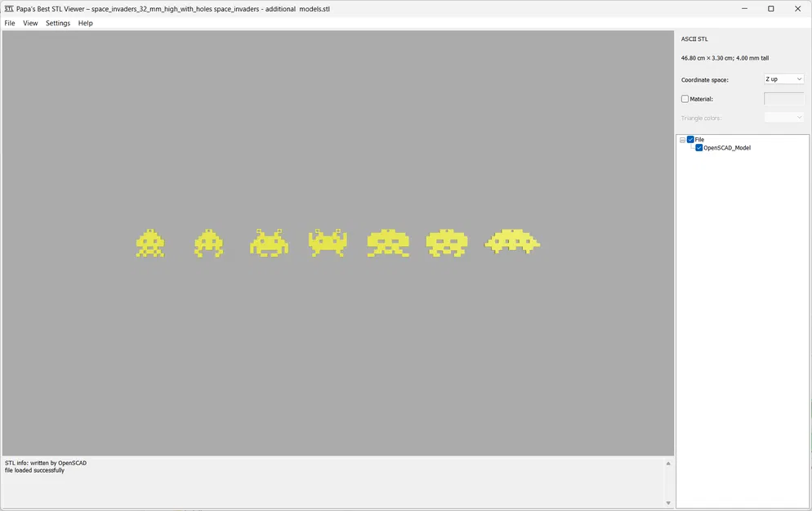Click the dimensions text '46.80 cm × 3.30 cm'

[x=706, y=58]
